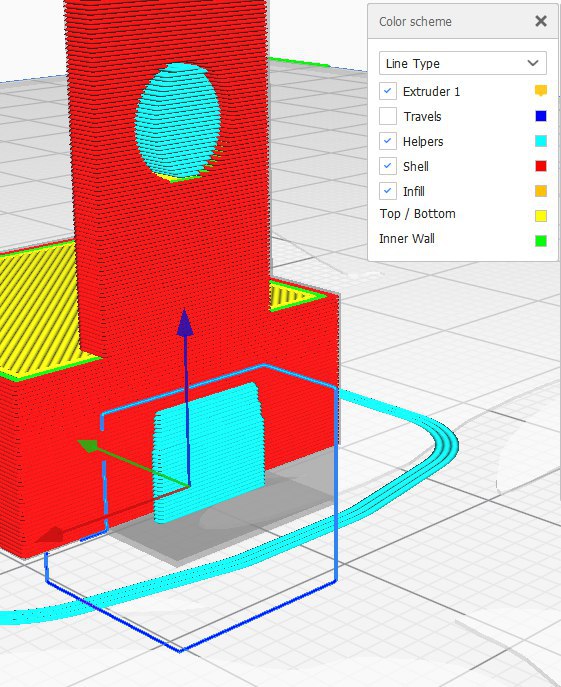Click the cyan Helpers color swatch
The width and height of the screenshot is (561, 687).
541,141
